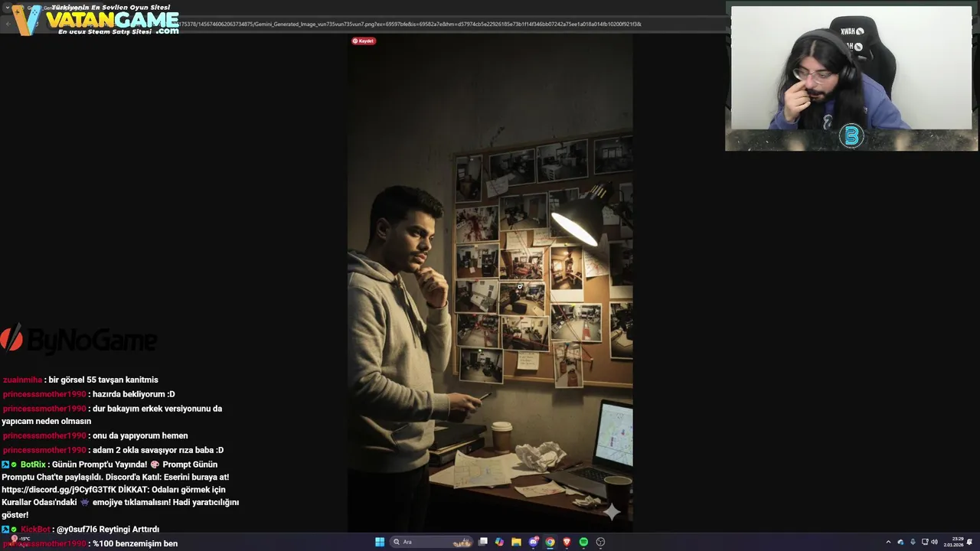This screenshot has height=551, width=980.
Task: Open Task View from the taskbar
Action: pyautogui.click(x=483, y=542)
